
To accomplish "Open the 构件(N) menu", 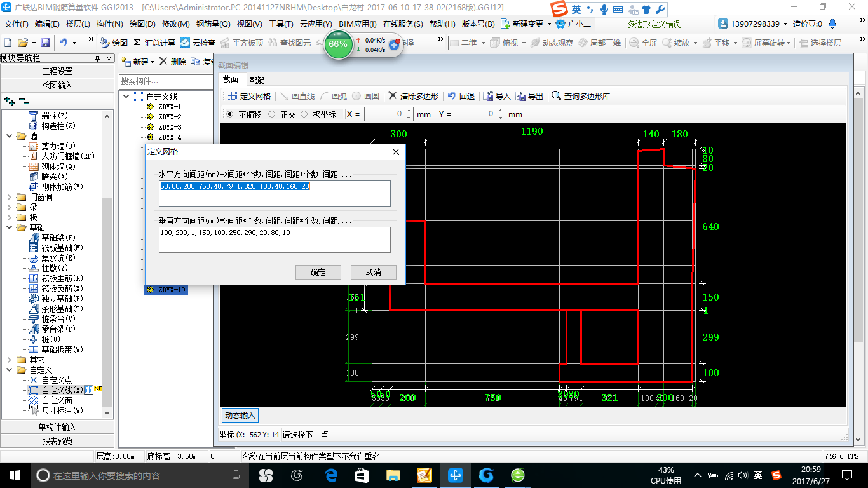I will click(x=110, y=24).
